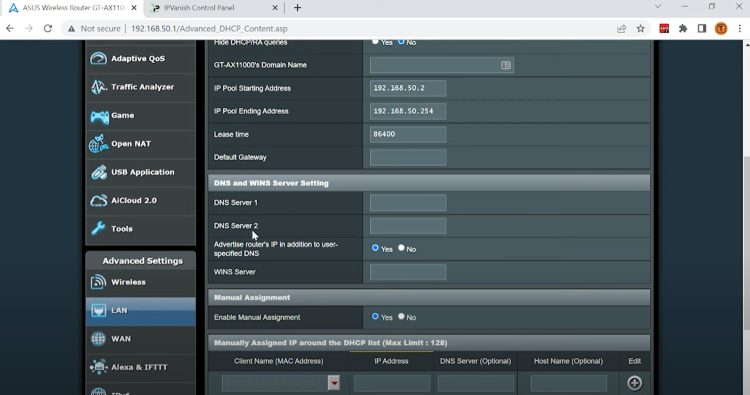Go back using the browser back arrow
750x395 pixels.
pyautogui.click(x=10, y=29)
